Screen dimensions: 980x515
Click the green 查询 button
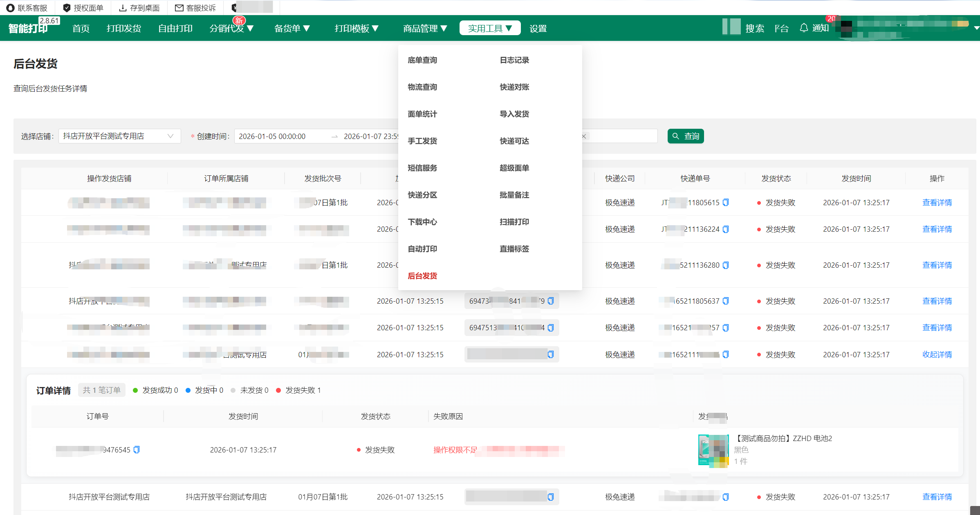tap(686, 136)
